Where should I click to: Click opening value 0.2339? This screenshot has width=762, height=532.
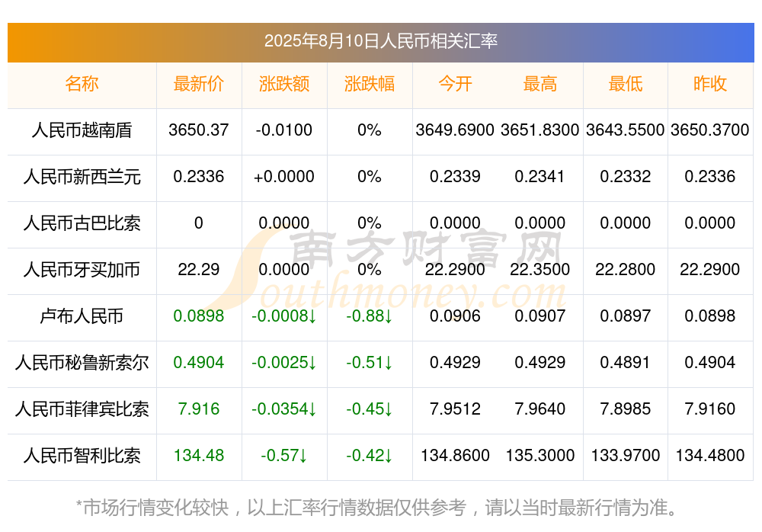pyautogui.click(x=455, y=177)
